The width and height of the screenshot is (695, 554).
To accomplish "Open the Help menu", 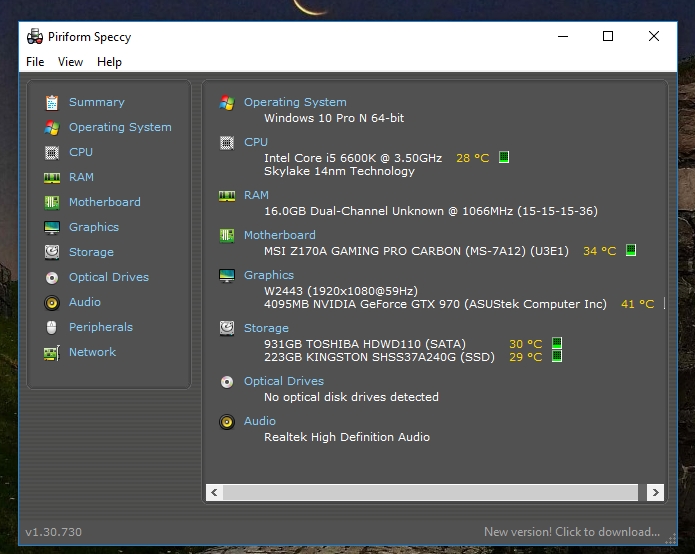I will point(109,62).
